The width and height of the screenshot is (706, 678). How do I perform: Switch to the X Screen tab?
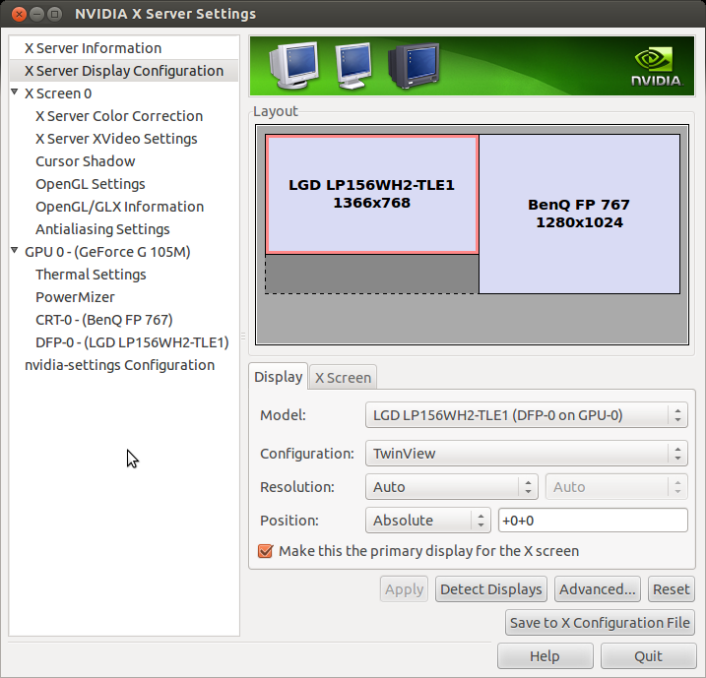[x=343, y=378]
